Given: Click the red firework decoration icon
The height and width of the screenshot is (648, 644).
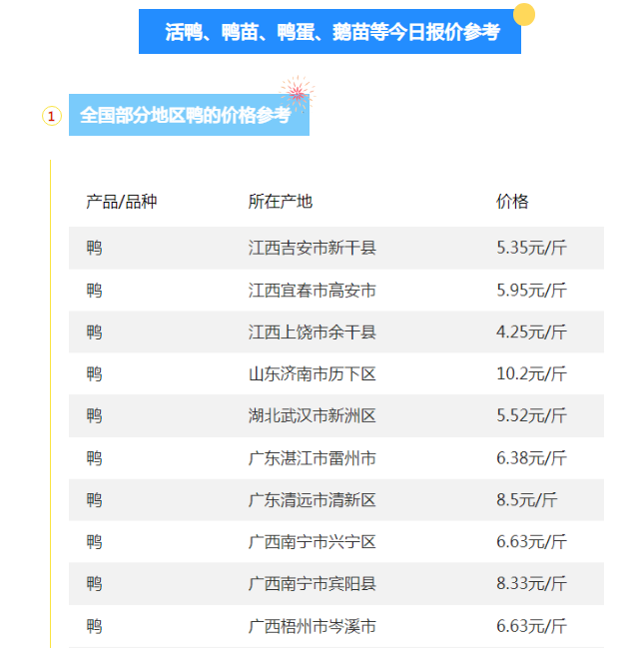Looking at the screenshot, I should point(297,94).
